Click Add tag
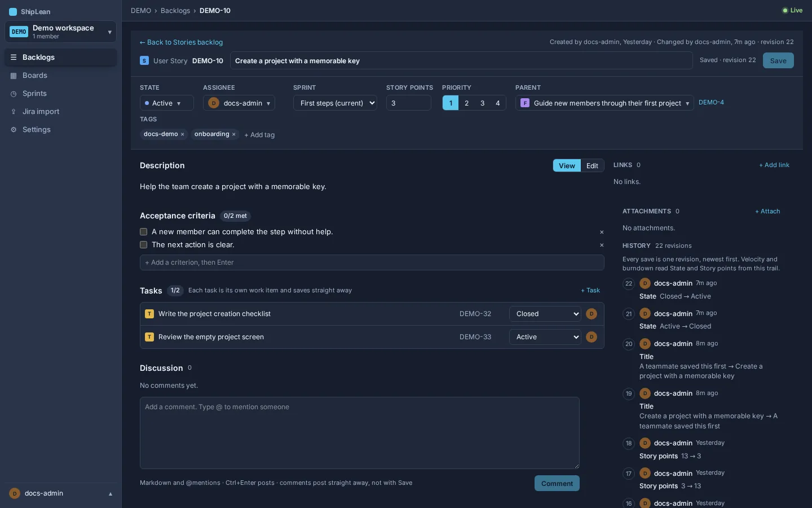812x508 pixels. point(259,135)
